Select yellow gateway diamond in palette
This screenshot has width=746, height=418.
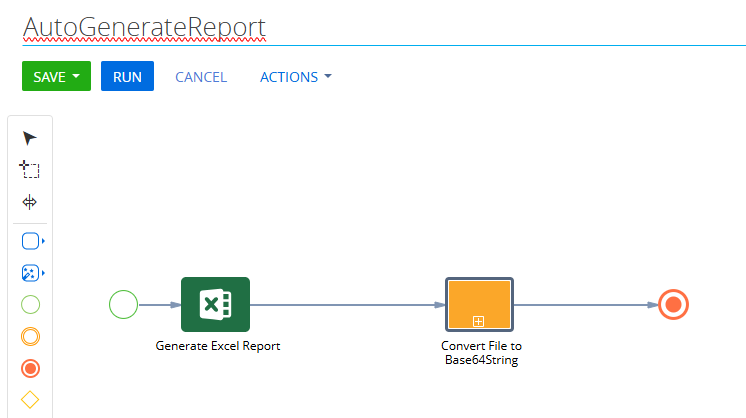tap(30, 399)
